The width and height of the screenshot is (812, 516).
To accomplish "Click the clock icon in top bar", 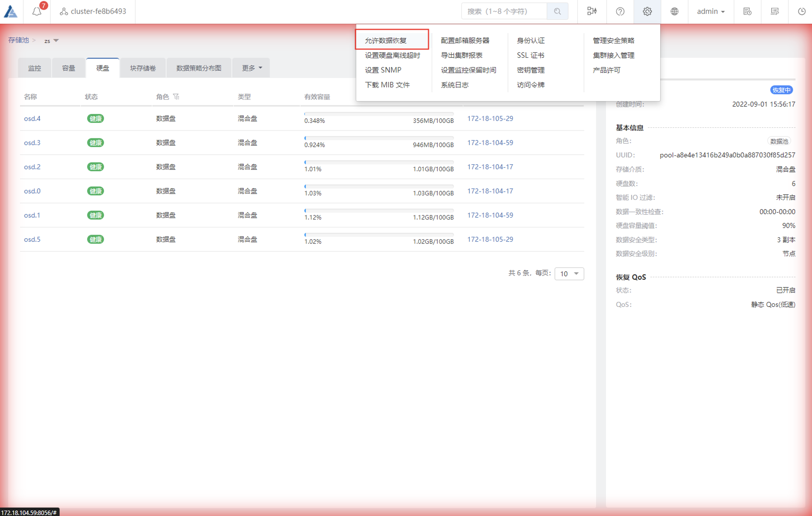I will click(x=802, y=11).
